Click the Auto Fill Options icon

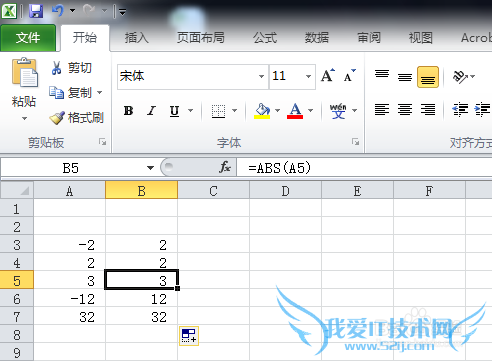[189, 336]
